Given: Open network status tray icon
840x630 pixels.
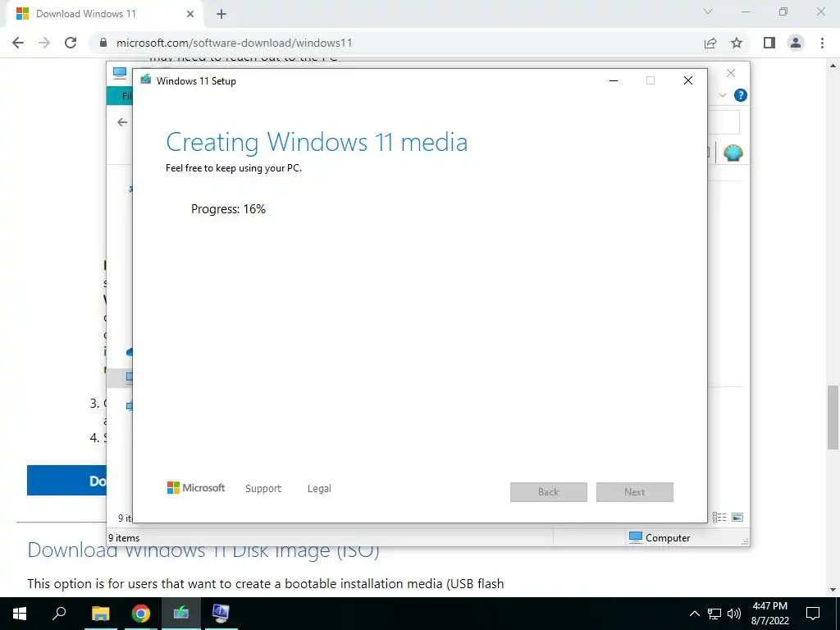Looking at the screenshot, I should click(x=714, y=614).
